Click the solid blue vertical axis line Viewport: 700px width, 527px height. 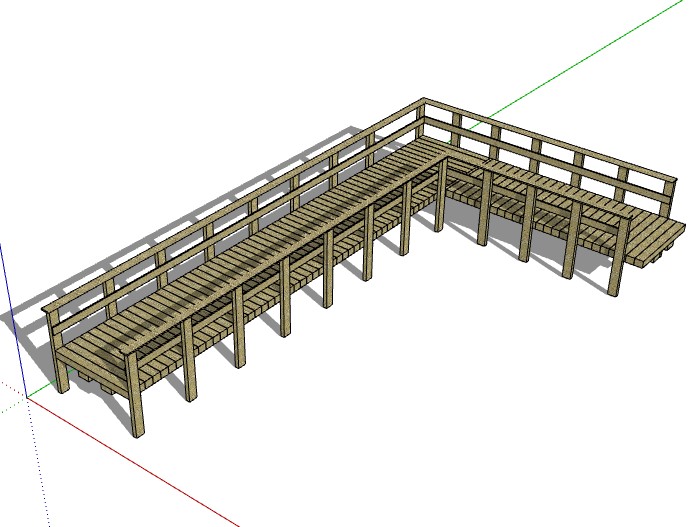(13, 320)
